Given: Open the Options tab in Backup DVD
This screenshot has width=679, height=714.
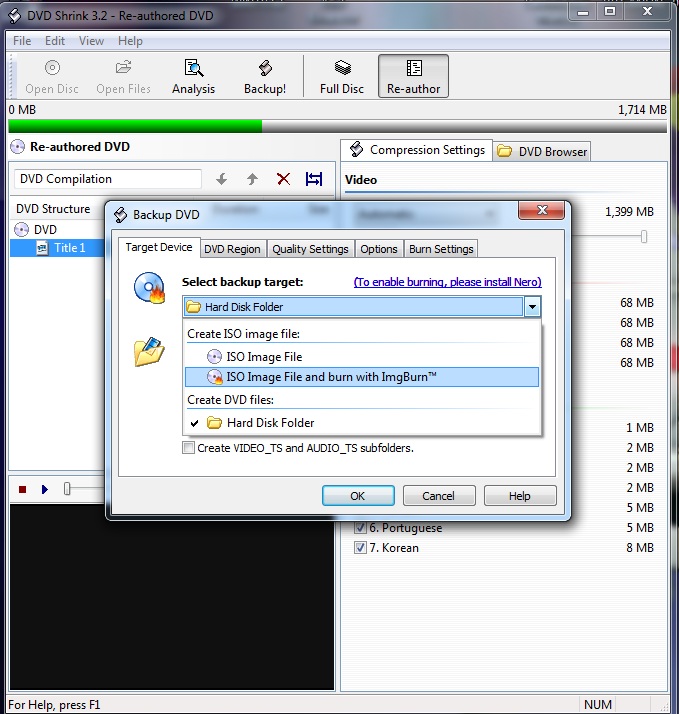Looking at the screenshot, I should pos(379,249).
